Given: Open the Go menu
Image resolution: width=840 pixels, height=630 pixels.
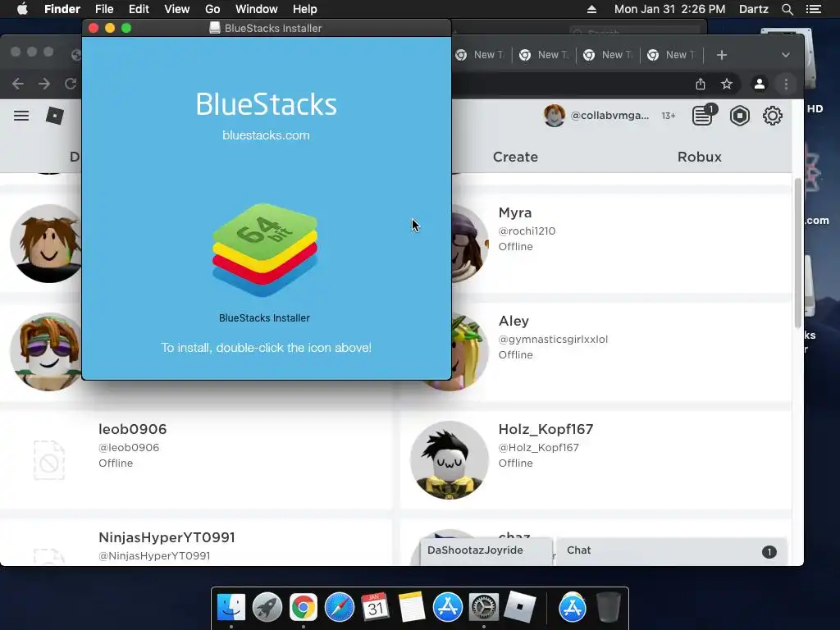Looking at the screenshot, I should click(212, 9).
